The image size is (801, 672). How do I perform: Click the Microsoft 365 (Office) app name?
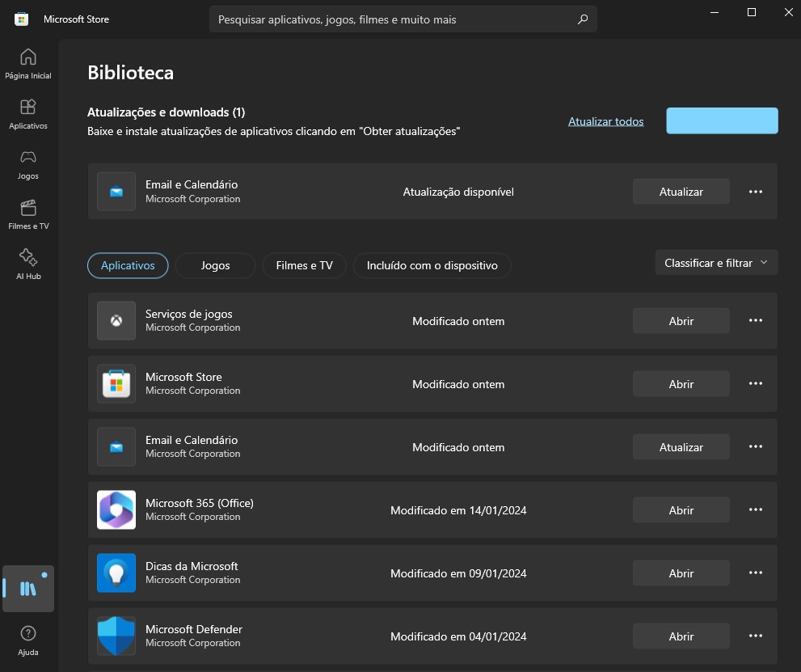click(199, 503)
